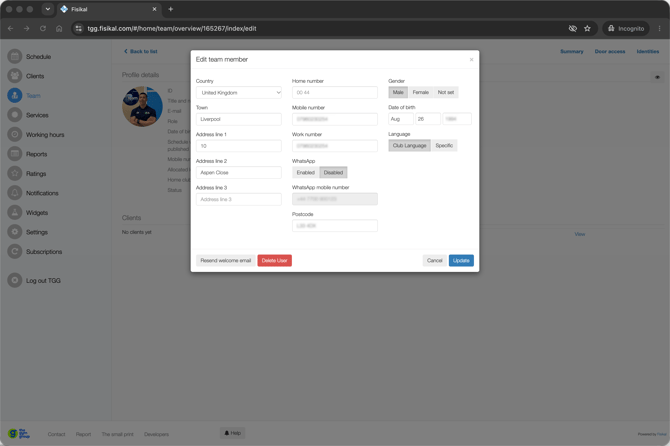The image size is (670, 446).
Task: Click the Postcode input field
Action: pos(335,226)
